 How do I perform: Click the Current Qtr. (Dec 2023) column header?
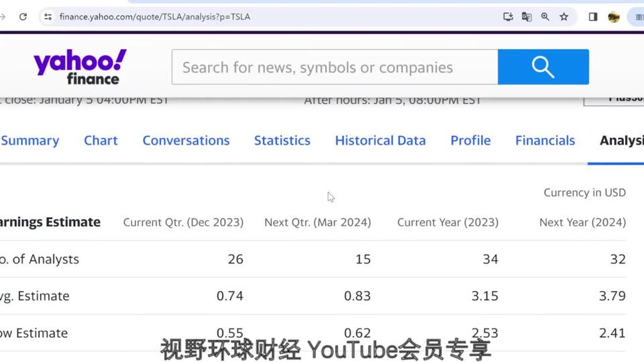pos(183,223)
